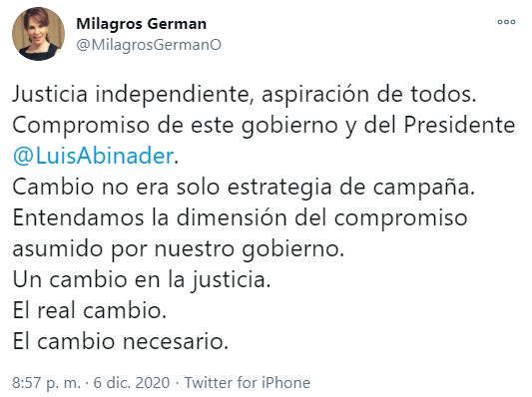Image resolution: width=532 pixels, height=397 pixels.
Task: Select the line 'El real cambio.'
Action: point(90,310)
